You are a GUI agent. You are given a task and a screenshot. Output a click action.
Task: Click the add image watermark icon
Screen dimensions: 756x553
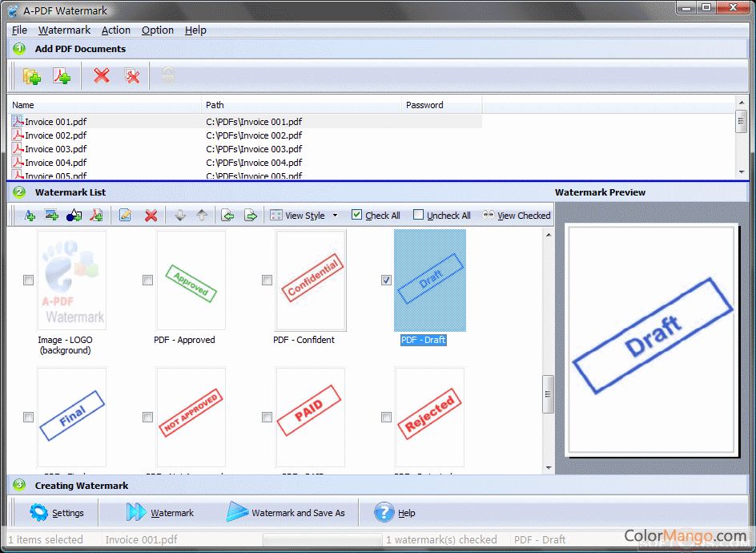[52, 216]
